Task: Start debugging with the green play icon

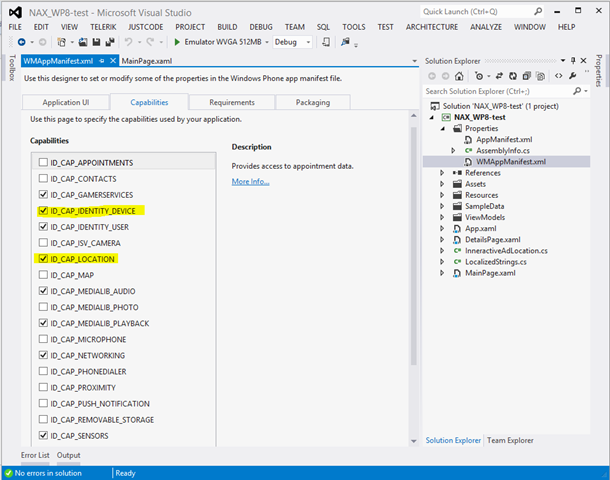Action: (177, 42)
